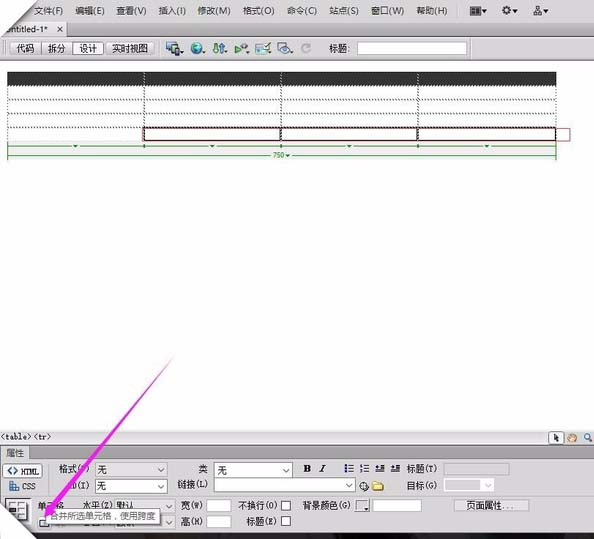Open the 帮助(H) menu
The width and height of the screenshot is (594, 539).
[x=431, y=11]
